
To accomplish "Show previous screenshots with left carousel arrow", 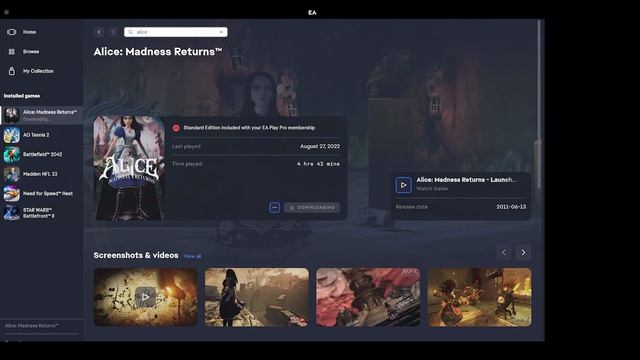I will pos(504,253).
